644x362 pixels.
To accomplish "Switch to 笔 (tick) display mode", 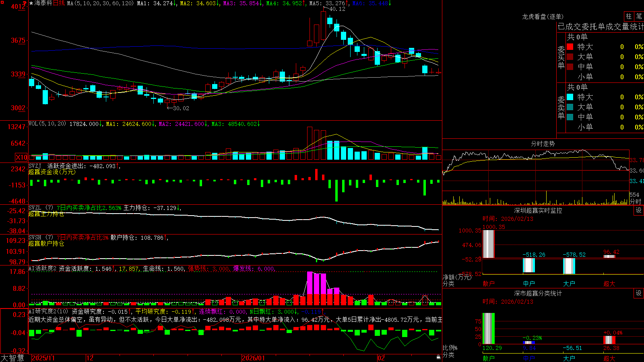I will [x=639, y=16].
